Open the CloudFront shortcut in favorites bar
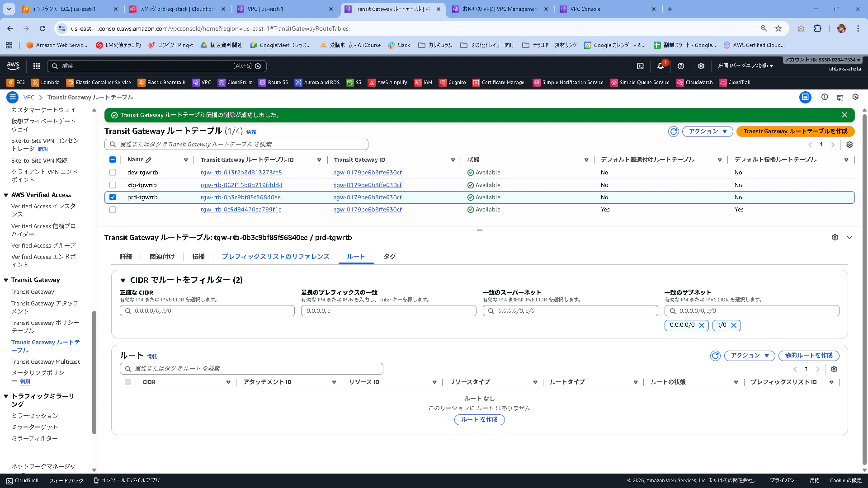Screen dimensions: 868x488 pos(235,83)
